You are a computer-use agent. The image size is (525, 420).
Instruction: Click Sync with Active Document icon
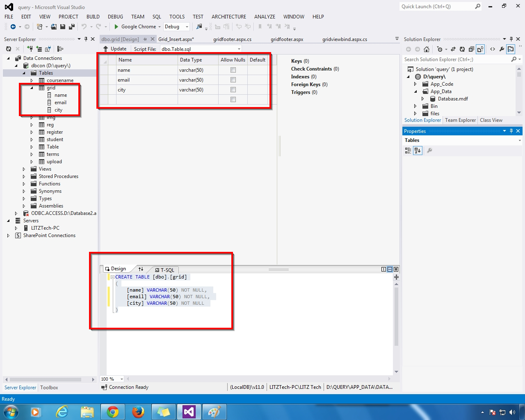point(453,49)
